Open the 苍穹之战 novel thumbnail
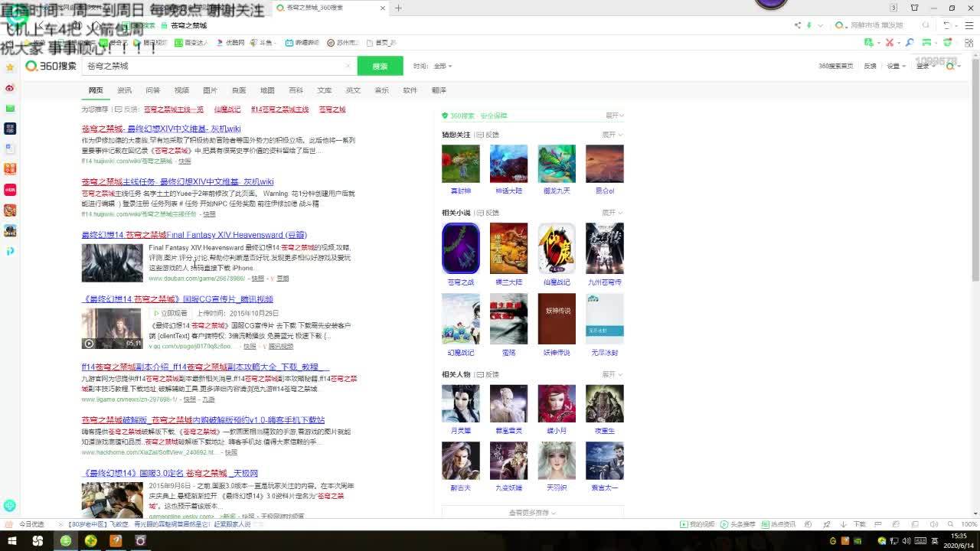The image size is (980, 551). pyautogui.click(x=461, y=248)
